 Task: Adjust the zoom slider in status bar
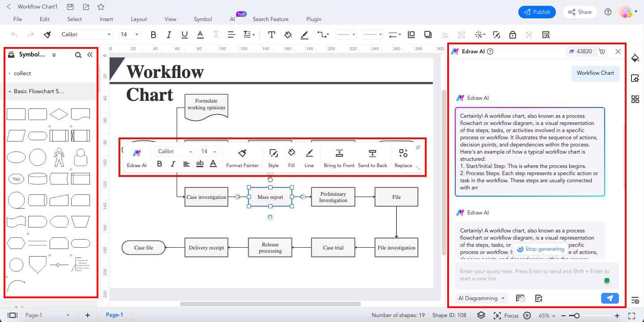pos(577,316)
